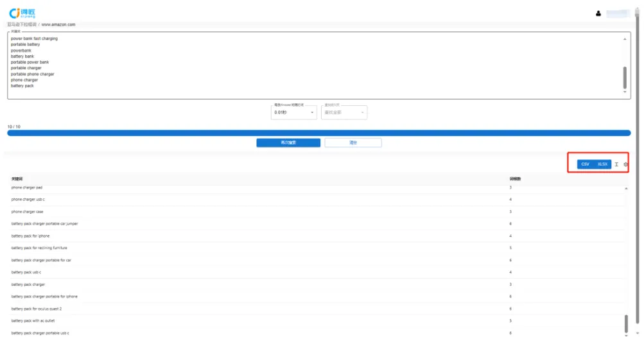644x337 pixels.
Task: Sort by the word count column header
Action: tap(515, 179)
